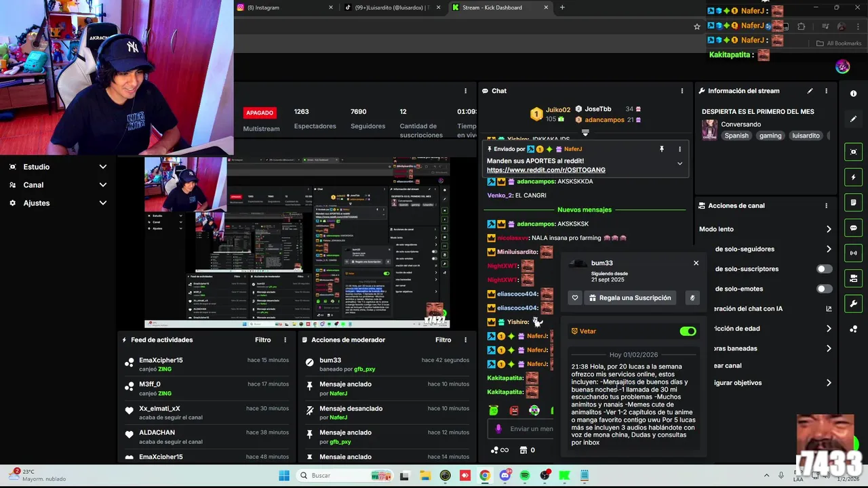868x488 pixels.
Task: Click the gaming stream tag
Action: pos(770,136)
